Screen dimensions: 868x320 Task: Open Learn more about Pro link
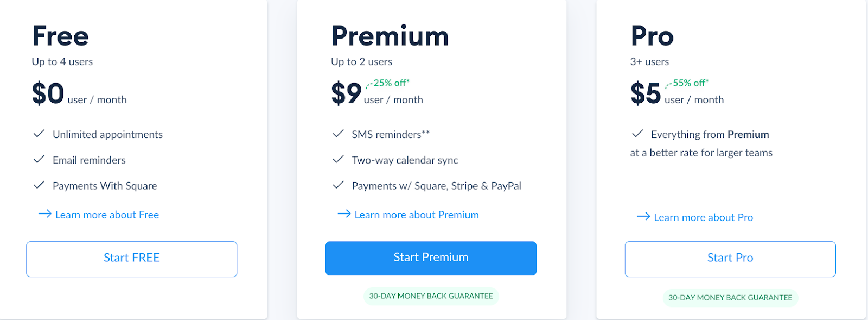pyautogui.click(x=703, y=217)
